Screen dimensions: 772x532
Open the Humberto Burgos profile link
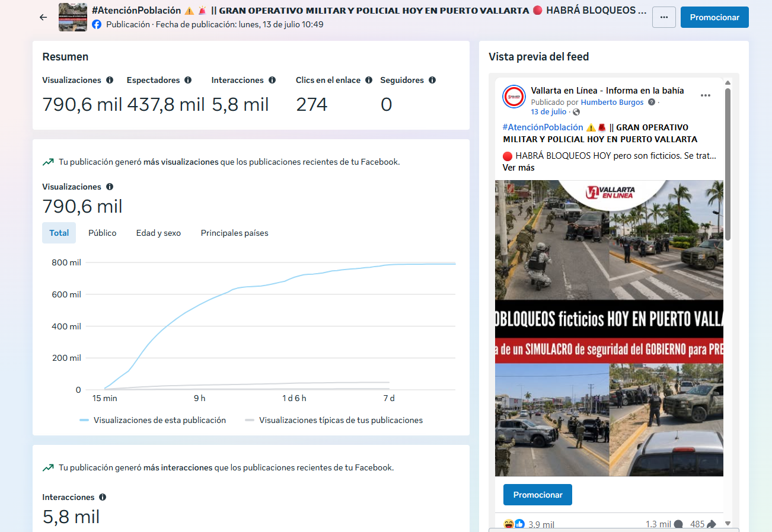612,102
